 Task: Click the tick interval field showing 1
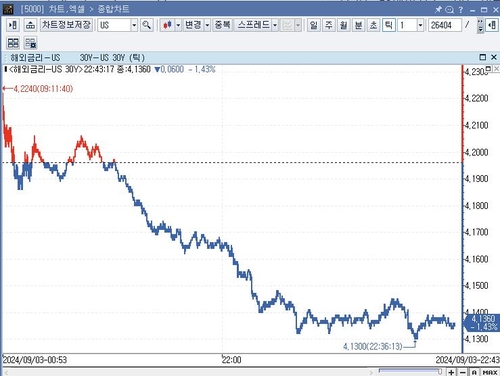click(407, 25)
